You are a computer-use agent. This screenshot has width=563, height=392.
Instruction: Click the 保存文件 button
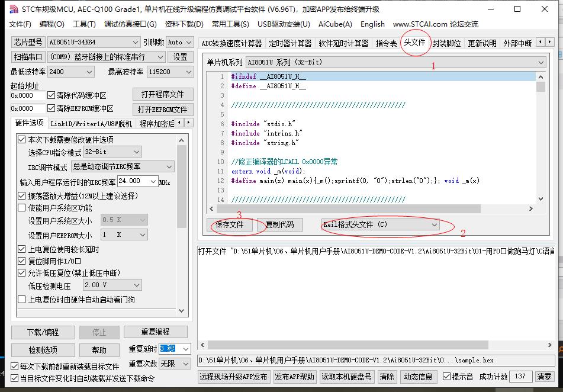(230, 225)
